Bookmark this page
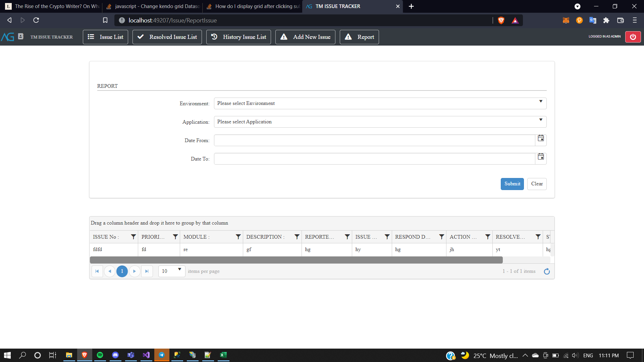The height and width of the screenshot is (362, 644). click(x=105, y=20)
